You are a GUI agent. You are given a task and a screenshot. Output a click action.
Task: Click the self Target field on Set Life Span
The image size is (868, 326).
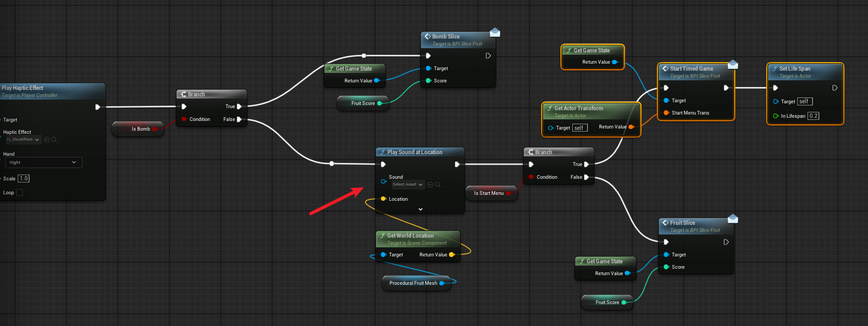point(805,102)
